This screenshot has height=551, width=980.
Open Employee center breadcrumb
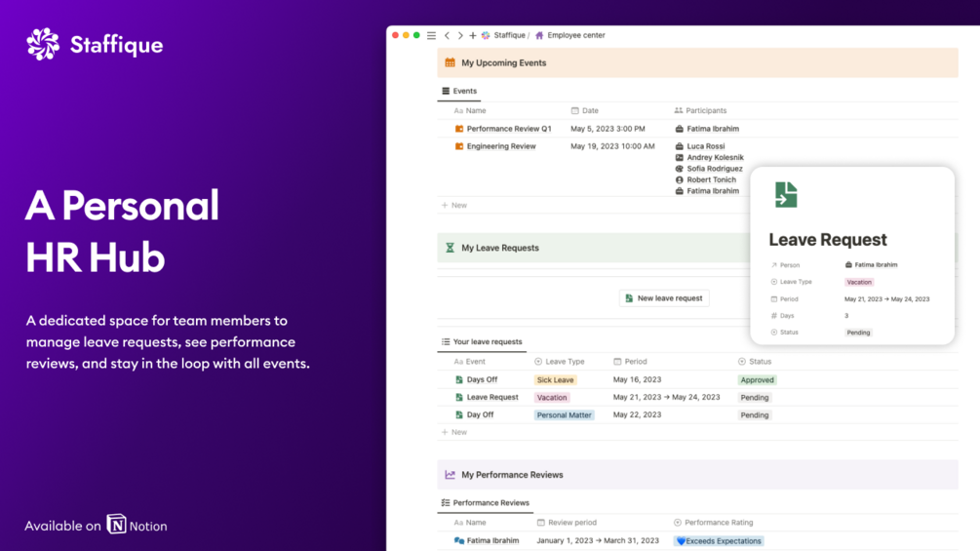point(575,36)
